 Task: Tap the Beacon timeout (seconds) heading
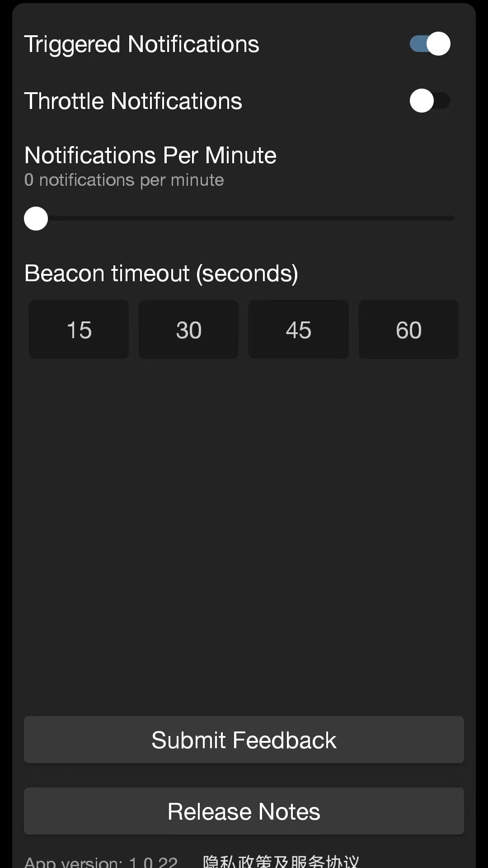pyautogui.click(x=161, y=274)
